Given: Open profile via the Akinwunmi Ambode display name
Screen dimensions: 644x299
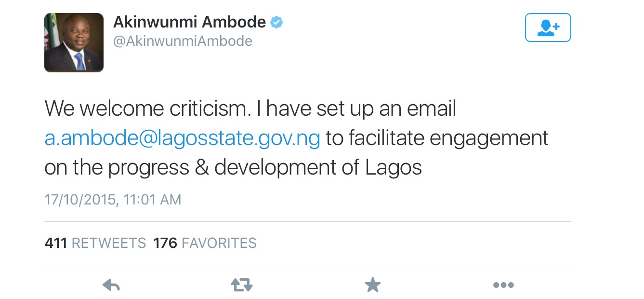Looking at the screenshot, I should tap(189, 22).
